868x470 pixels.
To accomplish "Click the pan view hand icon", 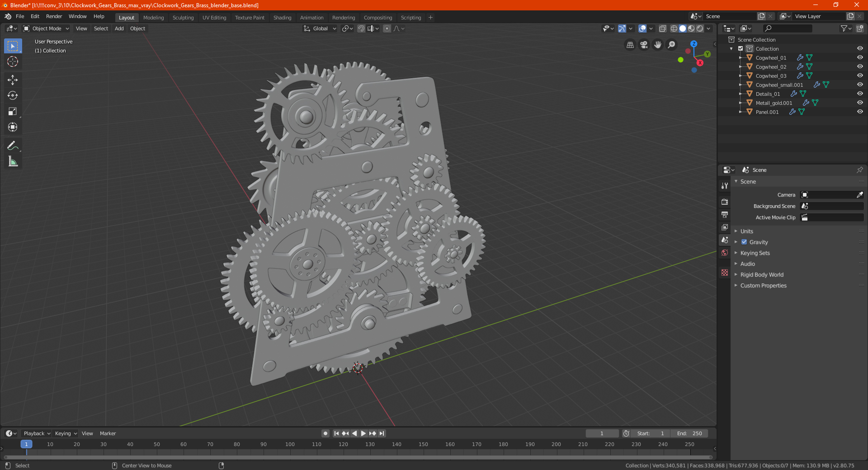I will (x=658, y=45).
